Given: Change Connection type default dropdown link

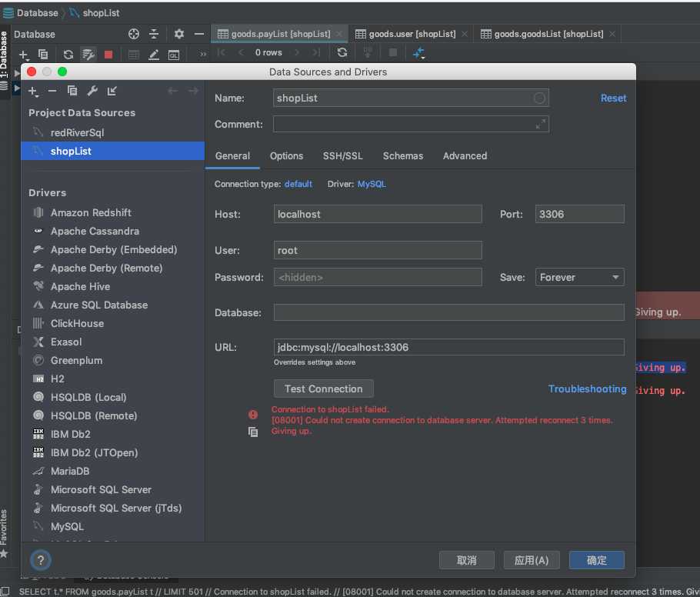Looking at the screenshot, I should click(x=298, y=184).
